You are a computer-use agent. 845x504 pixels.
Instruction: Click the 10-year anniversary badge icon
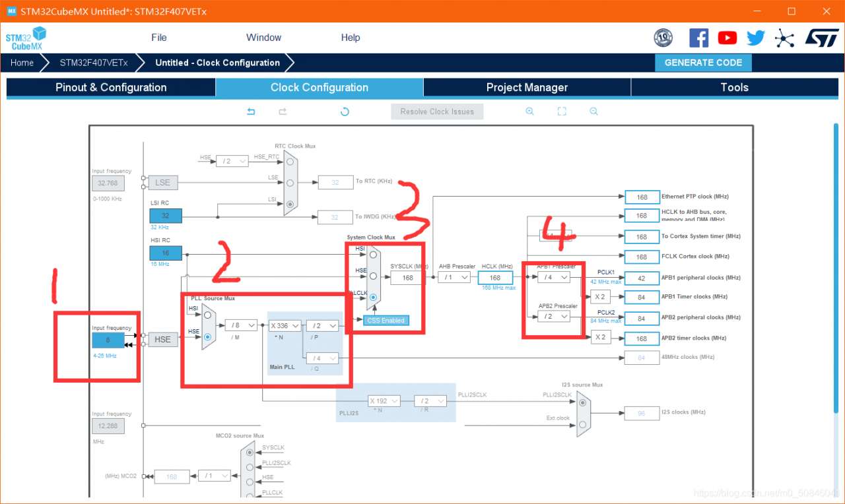(x=663, y=38)
